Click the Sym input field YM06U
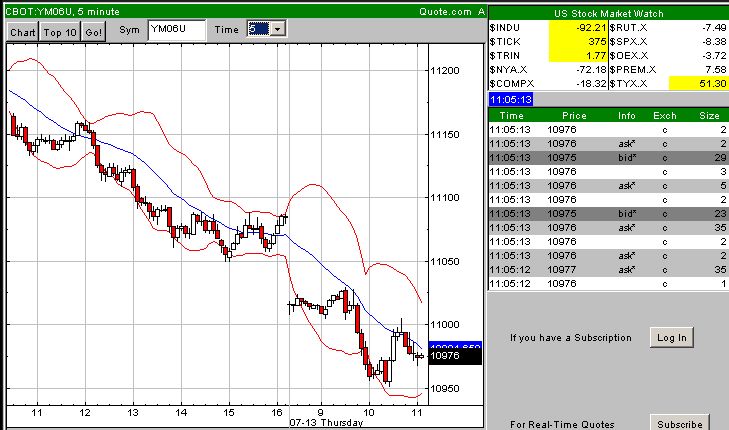 point(177,30)
